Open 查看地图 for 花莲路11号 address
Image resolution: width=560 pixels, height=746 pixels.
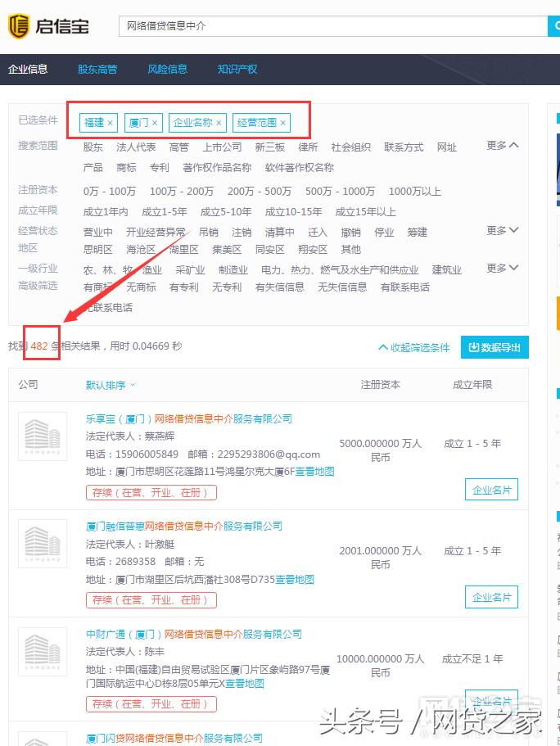click(314, 472)
